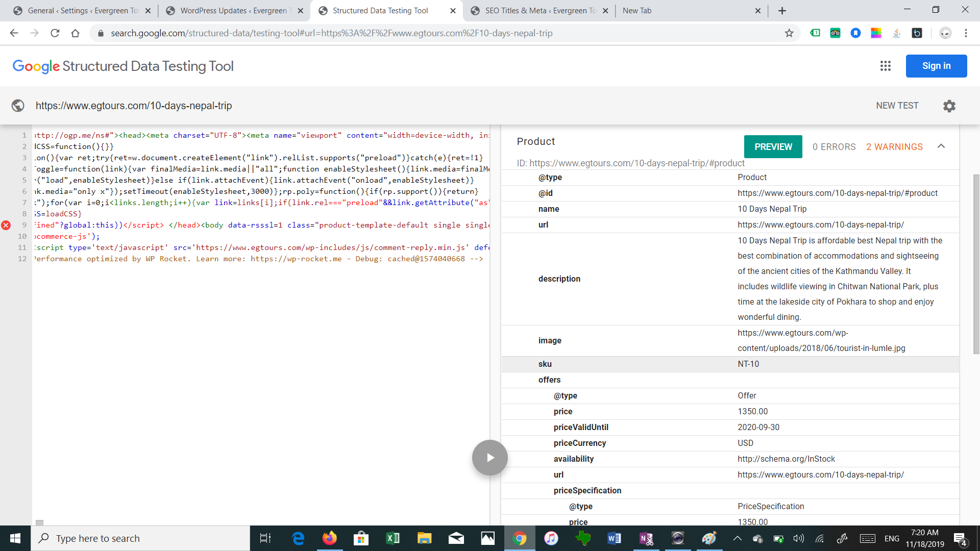Screen dimensions: 980x551
Task: Click the volume speaker tray icon
Action: (798, 538)
